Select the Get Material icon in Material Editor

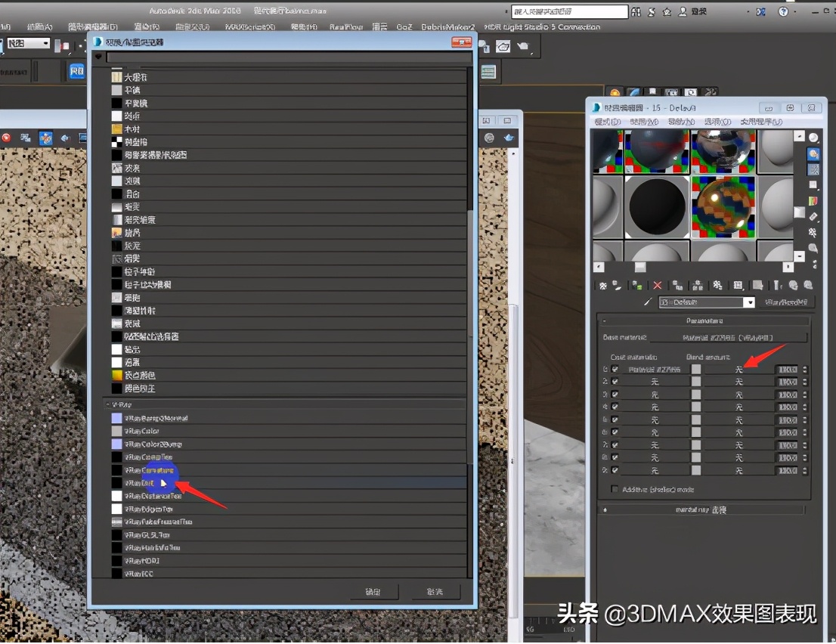coord(602,285)
